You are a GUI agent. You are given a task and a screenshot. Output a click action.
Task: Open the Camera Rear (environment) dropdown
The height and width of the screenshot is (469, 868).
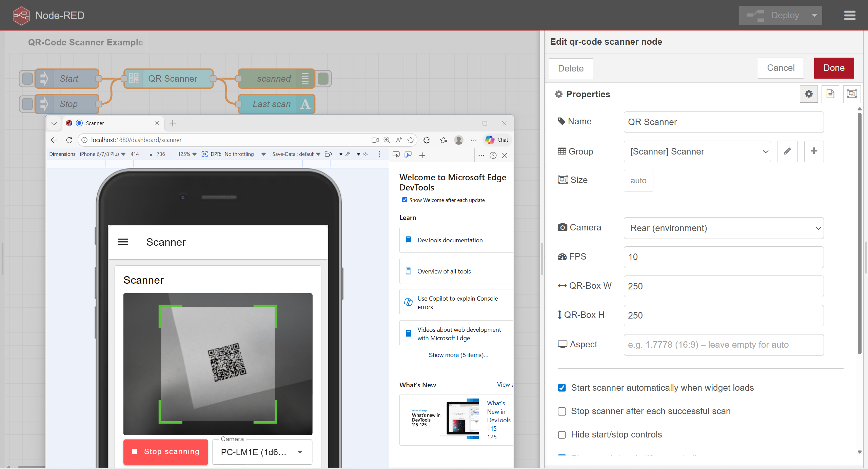click(x=724, y=228)
